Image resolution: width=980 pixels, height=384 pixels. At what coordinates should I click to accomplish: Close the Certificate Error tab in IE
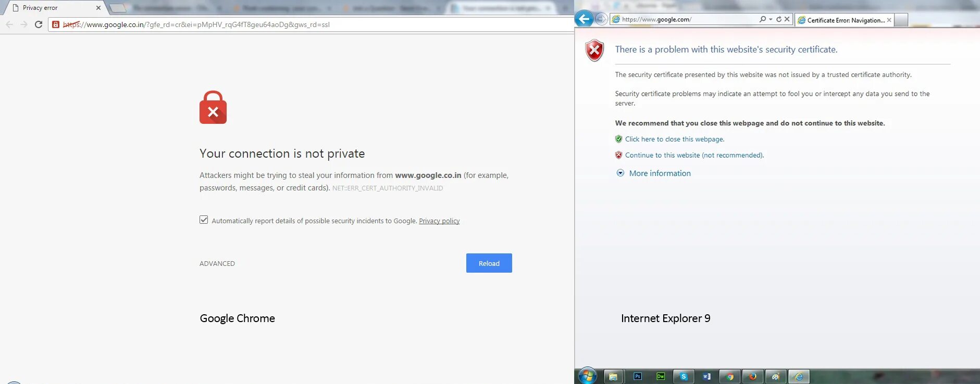[x=889, y=20]
